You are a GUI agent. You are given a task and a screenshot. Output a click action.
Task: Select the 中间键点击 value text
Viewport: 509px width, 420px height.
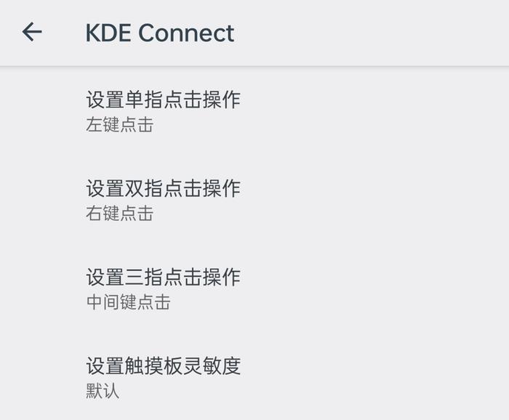129,302
